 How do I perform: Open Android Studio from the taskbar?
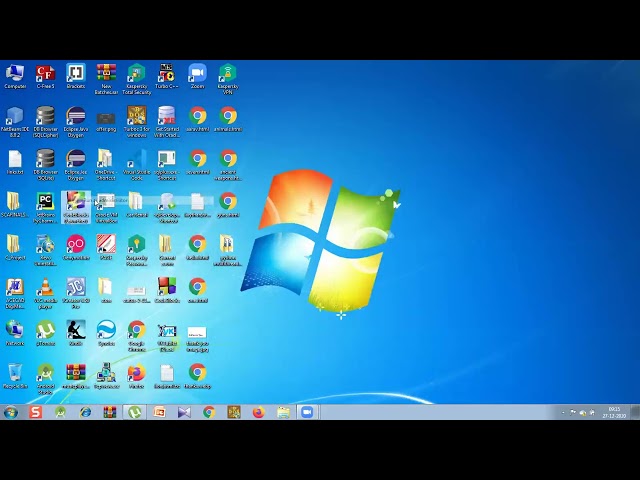click(61, 412)
